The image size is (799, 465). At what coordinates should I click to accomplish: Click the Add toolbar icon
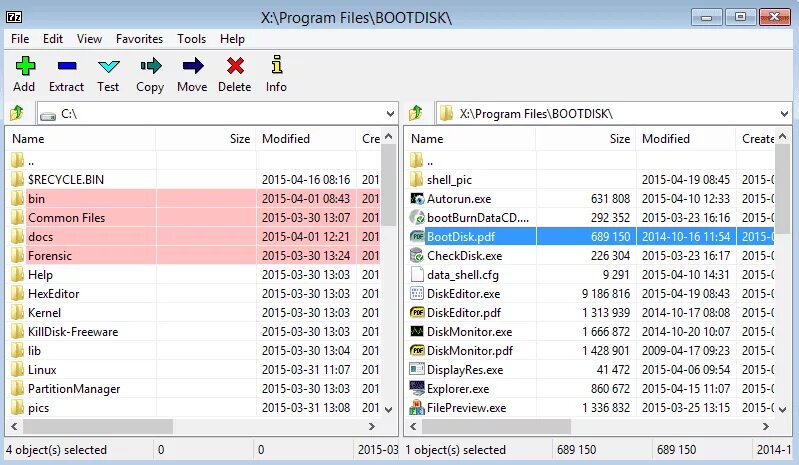(25, 66)
